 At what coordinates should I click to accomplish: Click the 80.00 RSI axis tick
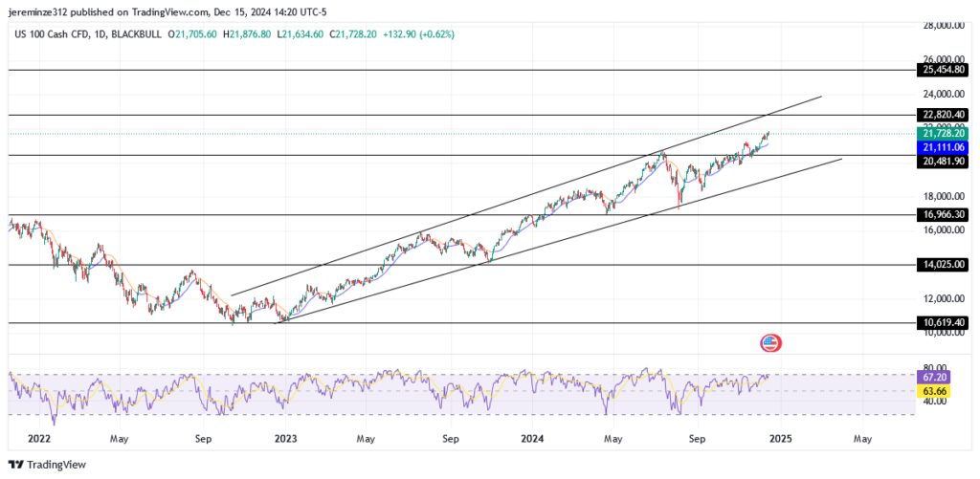tap(935, 367)
